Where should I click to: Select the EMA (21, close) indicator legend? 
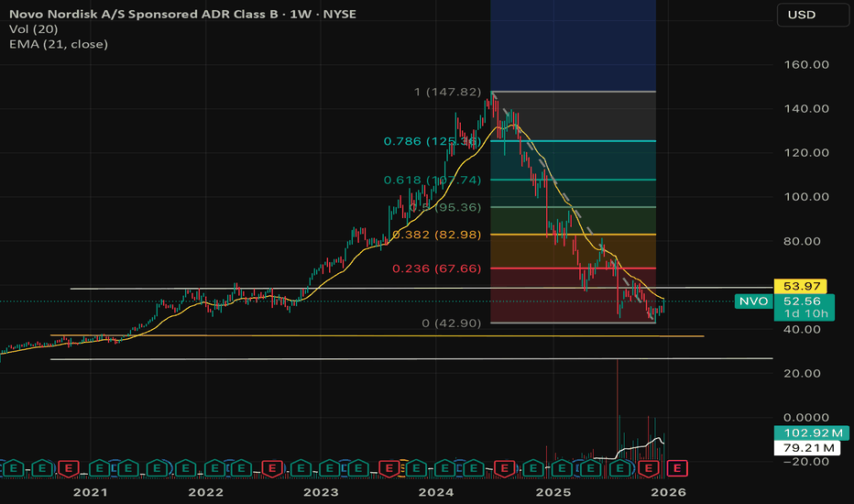(x=59, y=44)
